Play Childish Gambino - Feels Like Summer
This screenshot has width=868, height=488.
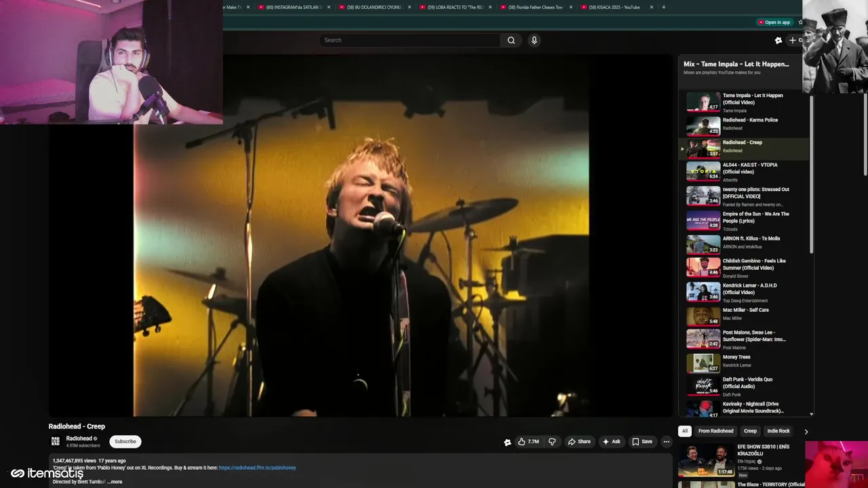click(745, 268)
